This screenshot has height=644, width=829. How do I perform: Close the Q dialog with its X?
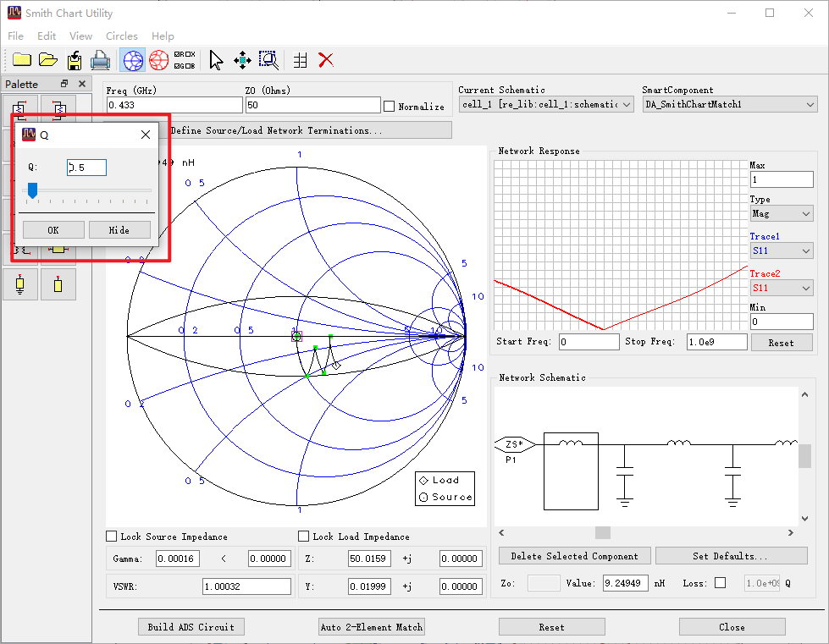(x=146, y=135)
